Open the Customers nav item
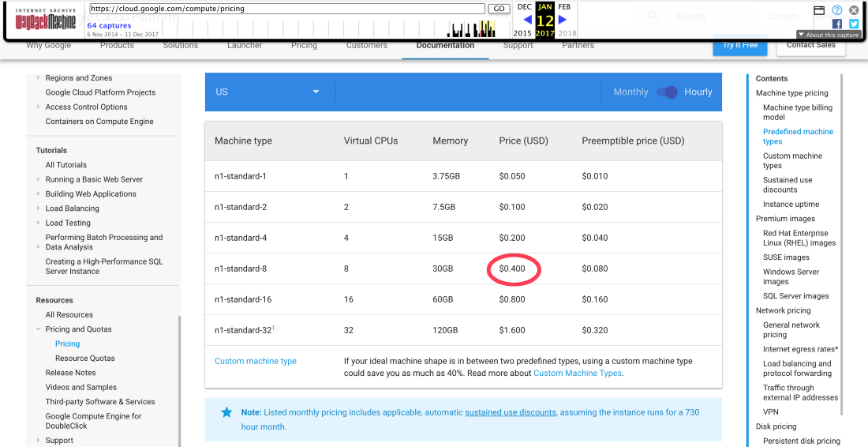This screenshot has height=447, width=868. 366,46
